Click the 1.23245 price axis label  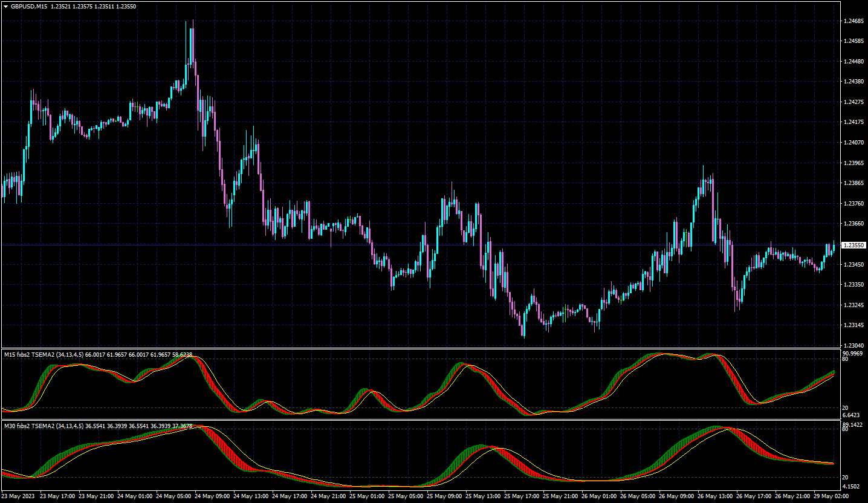(853, 305)
